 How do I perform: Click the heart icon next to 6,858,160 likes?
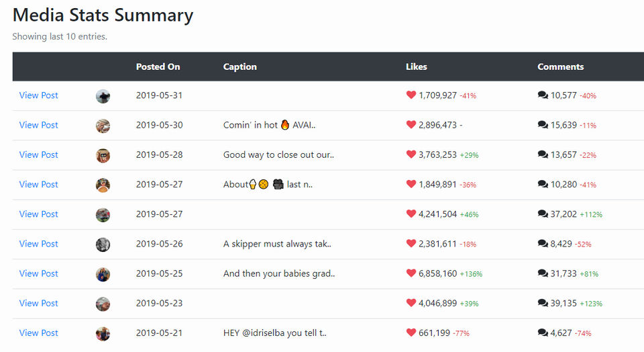(x=411, y=273)
